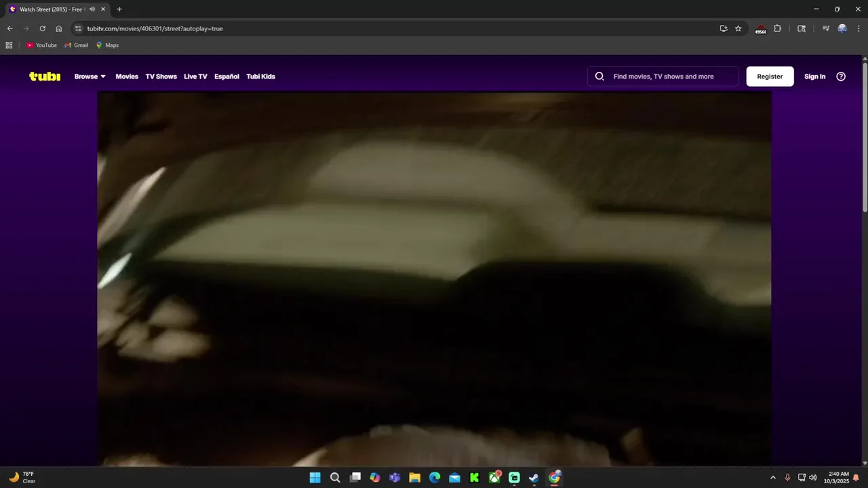Open the browser home page icon
868x488 pixels.
pyautogui.click(x=59, y=28)
